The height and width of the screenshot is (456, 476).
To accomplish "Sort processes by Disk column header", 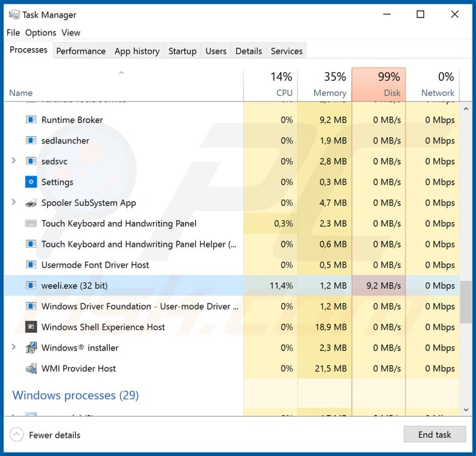I will [x=378, y=84].
